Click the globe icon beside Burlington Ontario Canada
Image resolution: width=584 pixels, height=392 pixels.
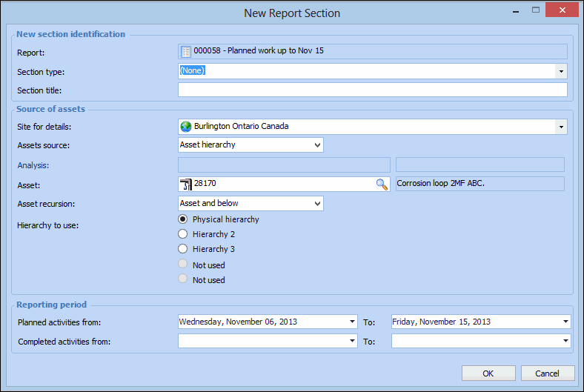[186, 127]
